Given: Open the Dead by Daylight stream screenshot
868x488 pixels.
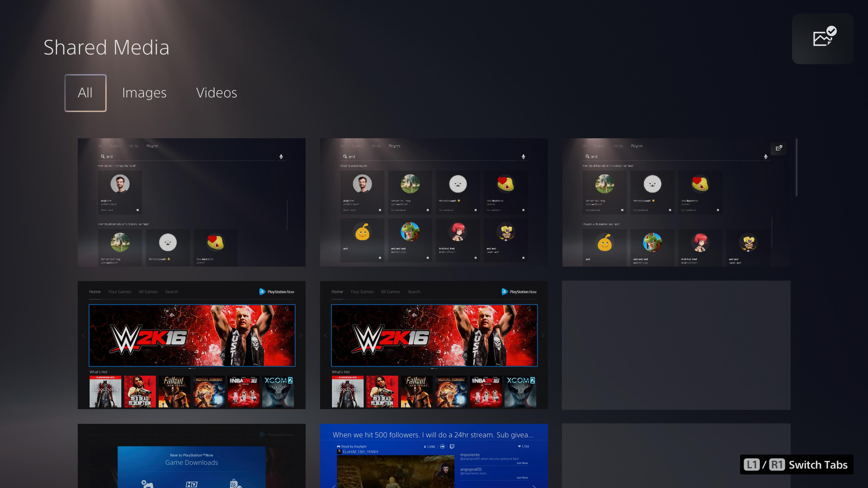Looking at the screenshot, I should [434, 456].
